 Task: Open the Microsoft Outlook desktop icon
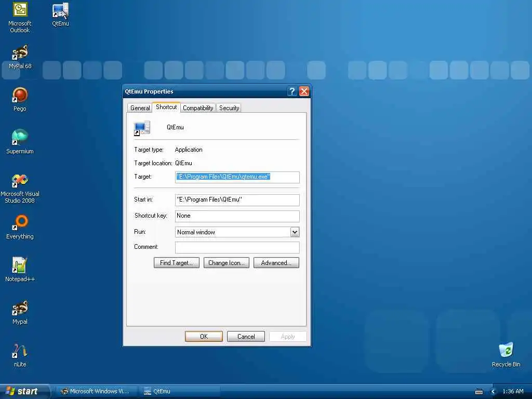pos(20,18)
